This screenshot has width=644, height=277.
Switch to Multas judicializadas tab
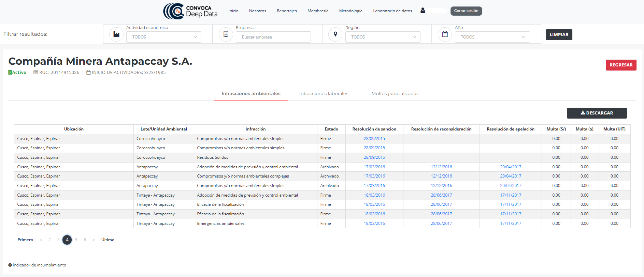pos(395,93)
